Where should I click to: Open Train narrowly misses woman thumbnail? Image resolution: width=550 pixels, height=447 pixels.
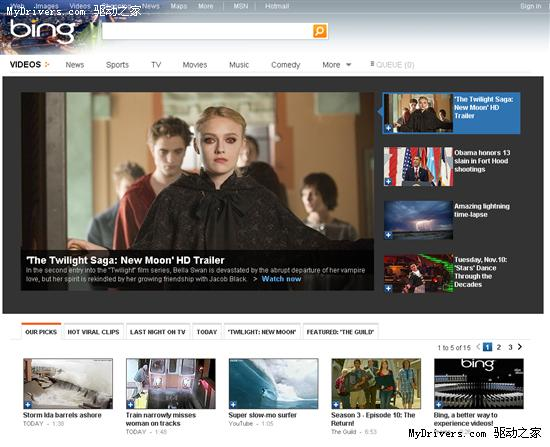point(170,383)
